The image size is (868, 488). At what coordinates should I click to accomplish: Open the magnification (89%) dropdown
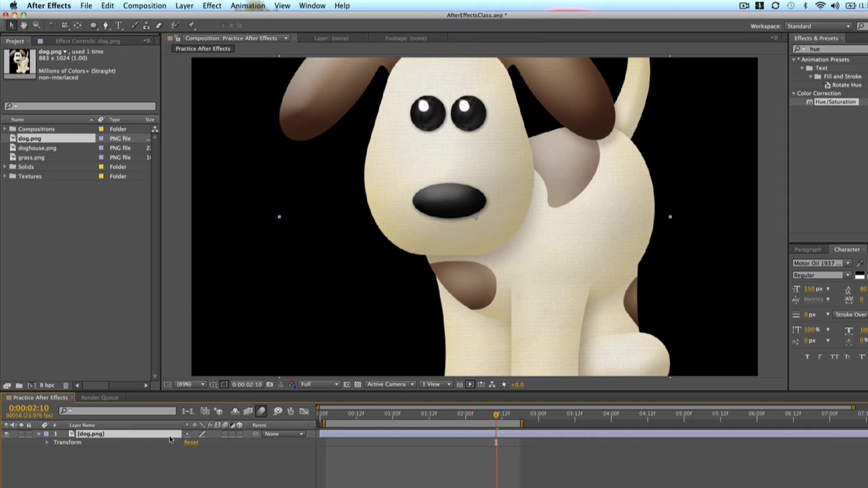191,384
